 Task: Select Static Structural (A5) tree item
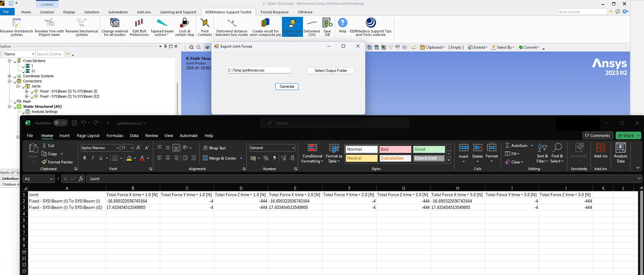[42, 107]
